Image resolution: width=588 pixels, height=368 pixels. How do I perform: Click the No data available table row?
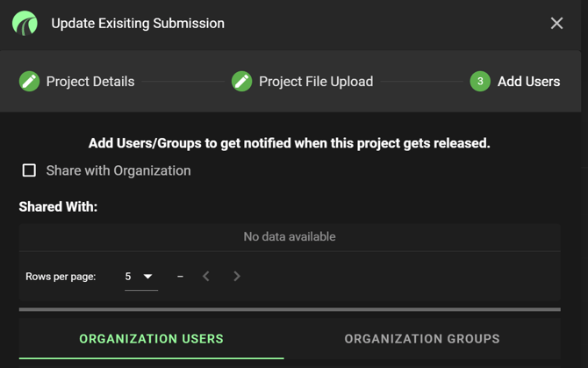[x=290, y=237]
